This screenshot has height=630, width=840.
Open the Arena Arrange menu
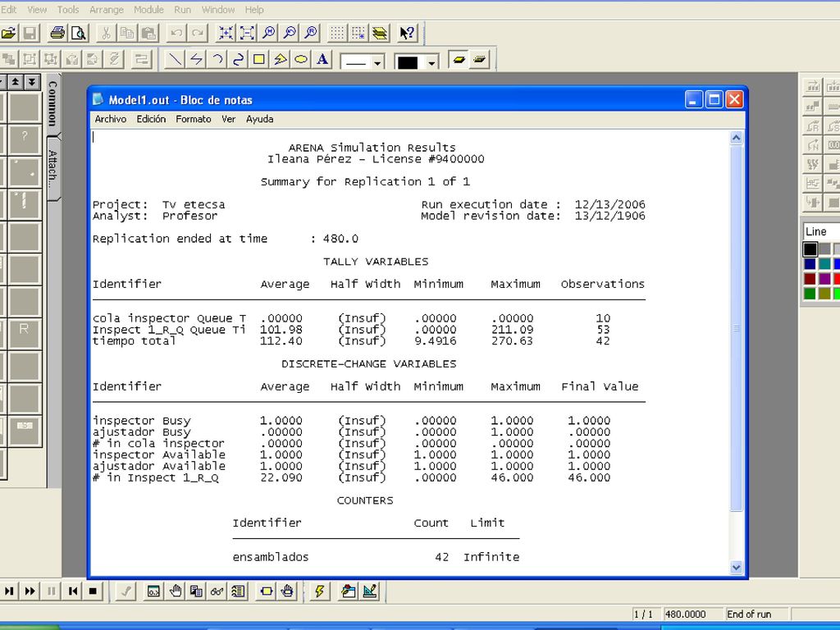tap(107, 10)
